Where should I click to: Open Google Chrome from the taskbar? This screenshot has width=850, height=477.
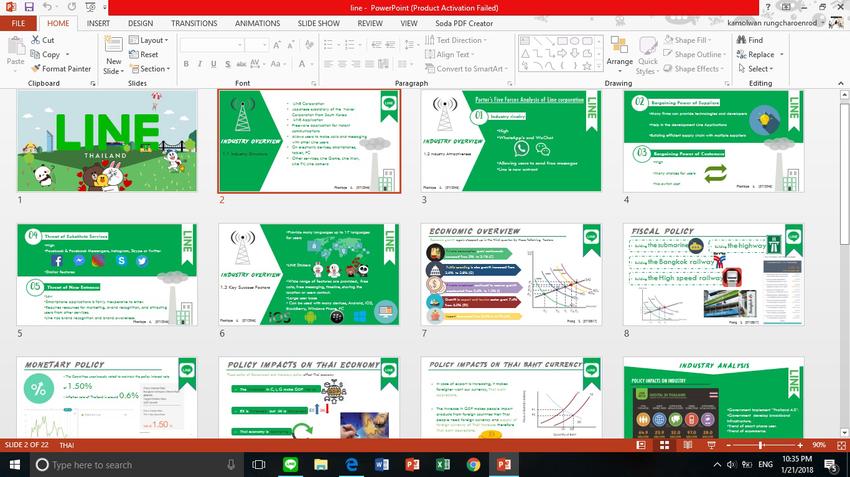click(x=473, y=465)
